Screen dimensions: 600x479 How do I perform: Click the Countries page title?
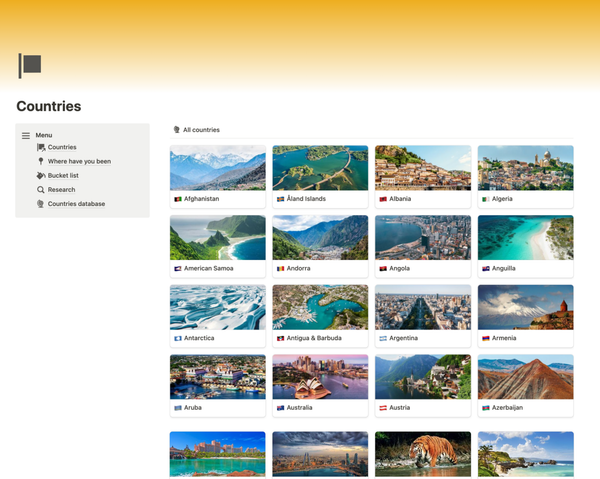[x=49, y=106]
